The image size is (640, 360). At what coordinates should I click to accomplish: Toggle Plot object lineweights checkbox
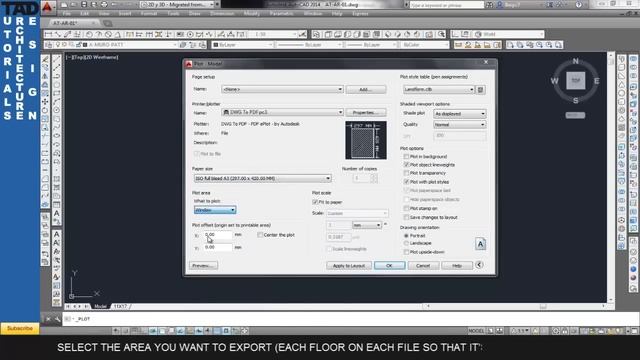click(x=406, y=164)
